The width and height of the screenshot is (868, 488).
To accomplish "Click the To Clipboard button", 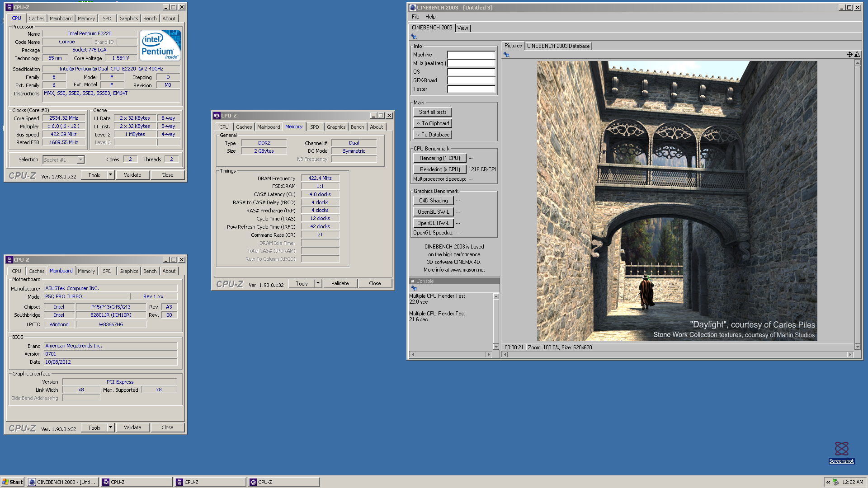I will 433,123.
